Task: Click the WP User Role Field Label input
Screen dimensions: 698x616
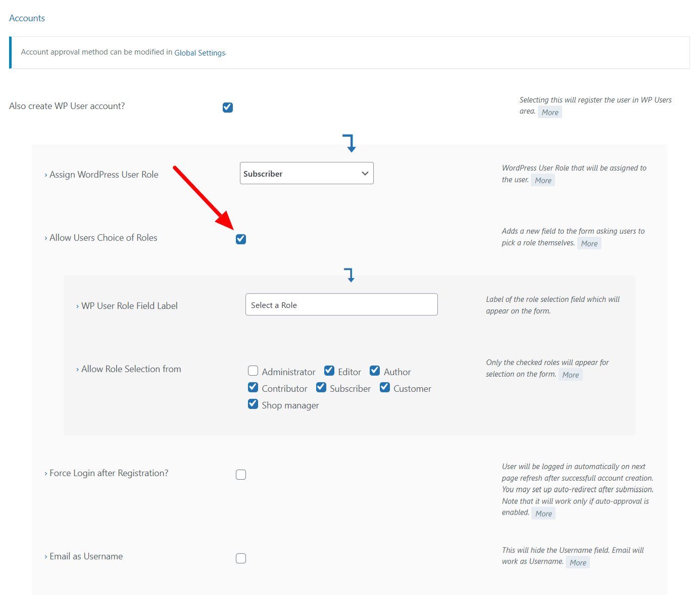Action: pos(341,304)
